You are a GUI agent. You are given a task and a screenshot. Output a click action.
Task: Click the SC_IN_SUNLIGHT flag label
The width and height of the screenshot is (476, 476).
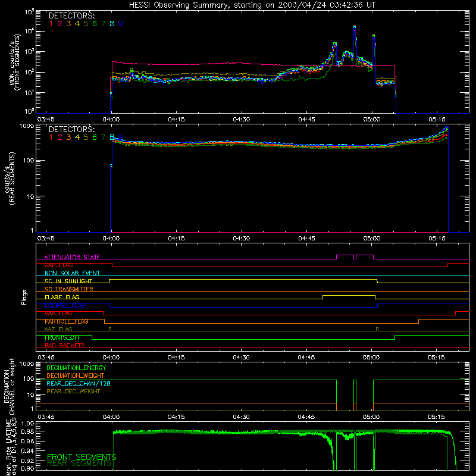[68, 281]
